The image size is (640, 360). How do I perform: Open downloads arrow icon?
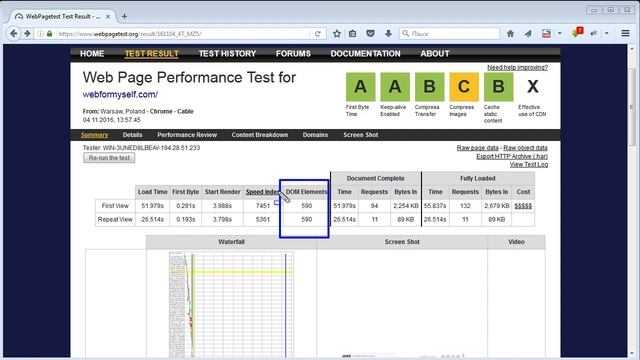[388, 34]
